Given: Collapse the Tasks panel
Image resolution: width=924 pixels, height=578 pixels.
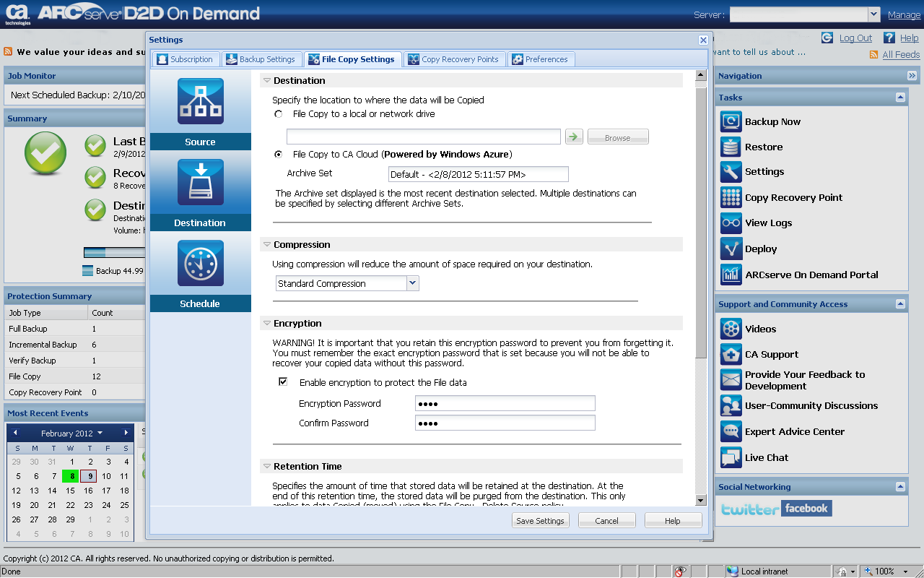Looking at the screenshot, I should click(900, 98).
